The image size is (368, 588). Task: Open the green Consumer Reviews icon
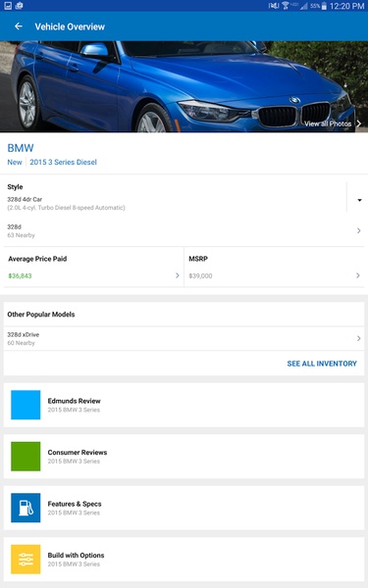(x=26, y=456)
